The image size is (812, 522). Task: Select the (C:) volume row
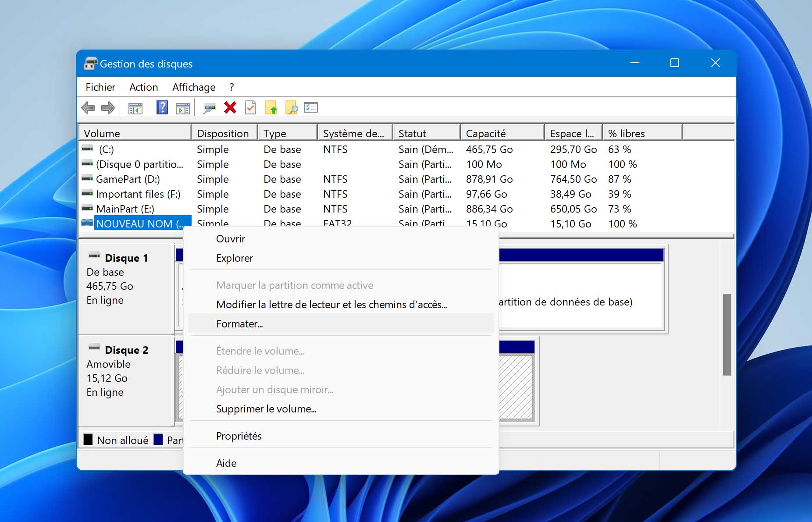(406, 149)
